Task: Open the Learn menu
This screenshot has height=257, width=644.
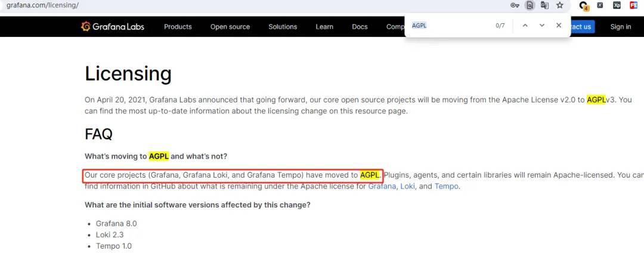Action: point(324,27)
